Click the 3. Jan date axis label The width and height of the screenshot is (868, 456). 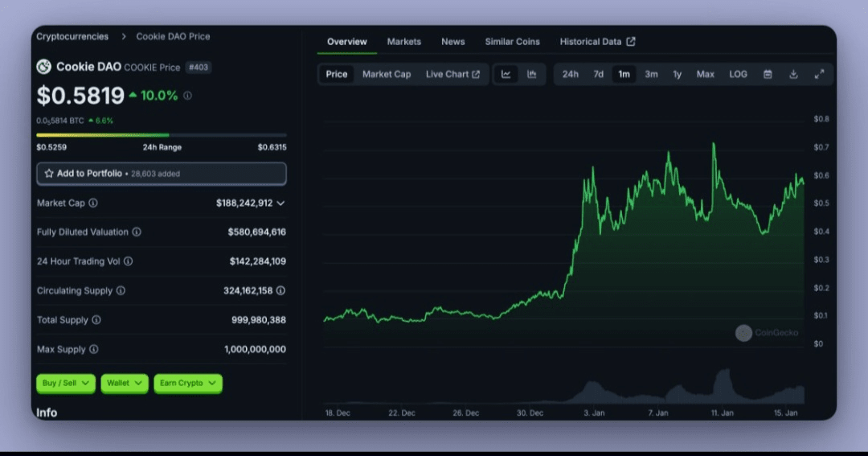594,413
